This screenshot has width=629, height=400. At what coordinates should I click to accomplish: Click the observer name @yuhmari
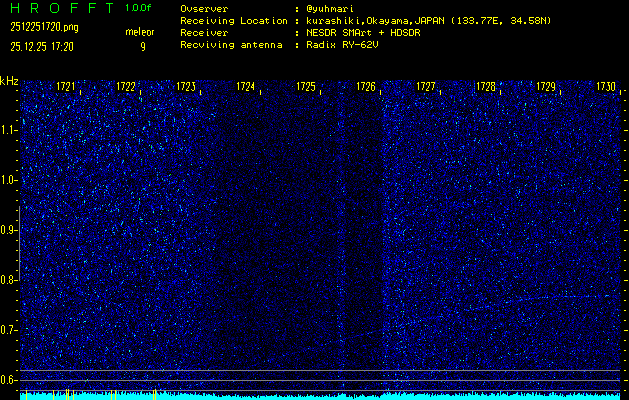click(330, 9)
